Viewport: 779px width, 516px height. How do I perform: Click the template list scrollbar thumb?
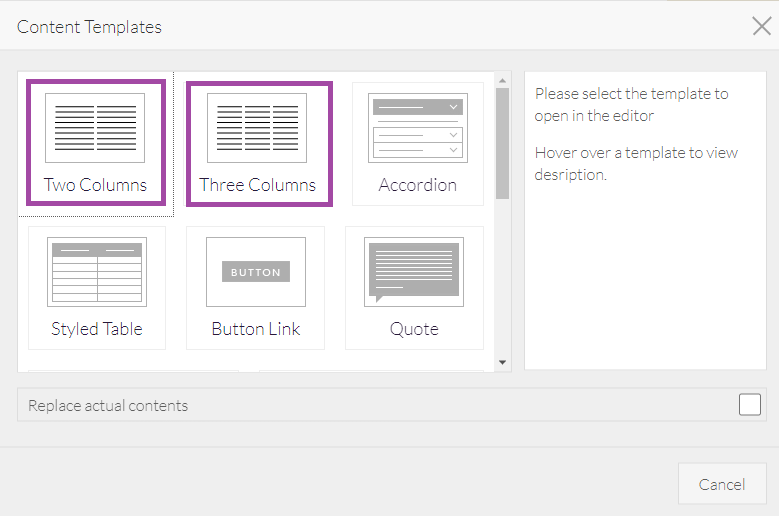point(503,142)
